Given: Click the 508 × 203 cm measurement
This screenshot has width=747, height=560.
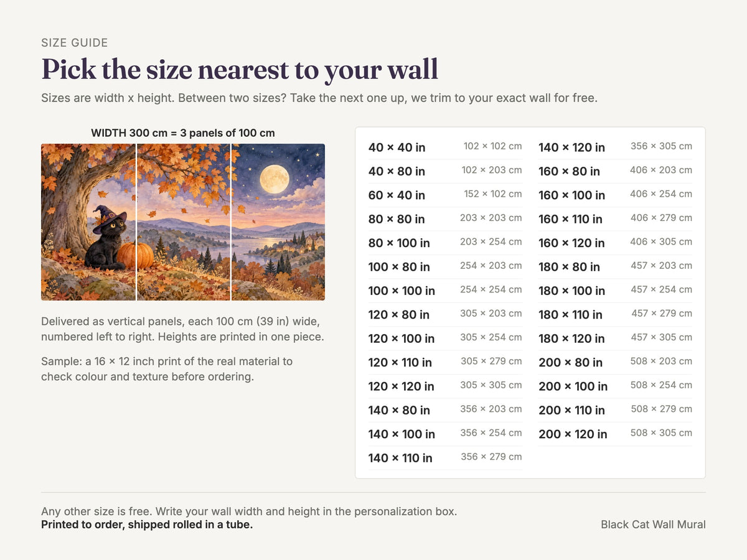Looking at the screenshot, I should tap(661, 361).
